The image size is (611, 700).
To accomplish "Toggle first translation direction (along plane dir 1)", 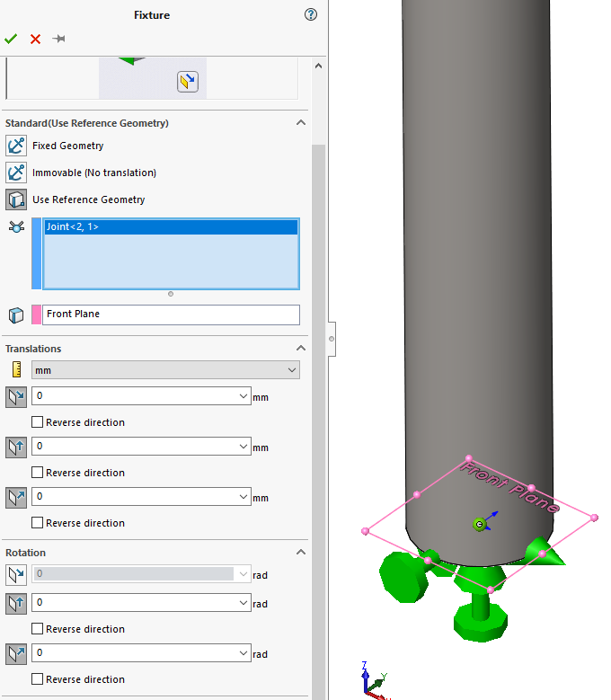I will 16,397.
